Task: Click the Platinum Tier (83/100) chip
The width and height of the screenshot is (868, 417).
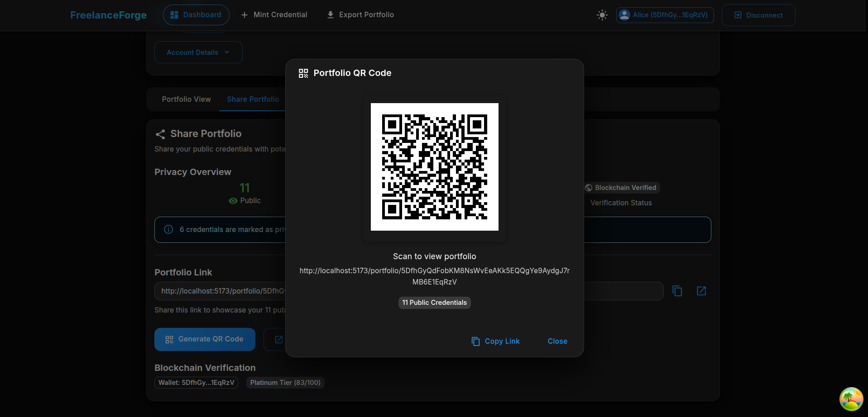Action: click(285, 383)
